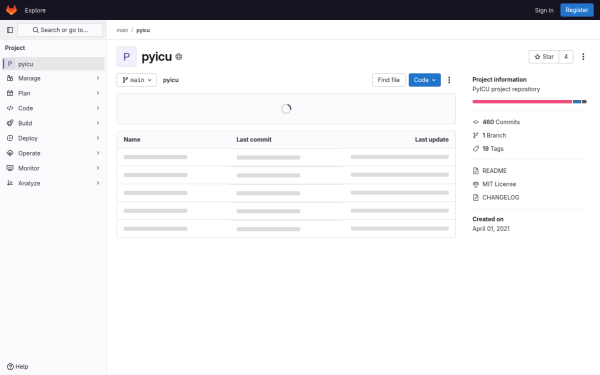Viewport: 600px width, 375px height.
Task: Open the Plan sidebar menu
Action: coord(54,93)
